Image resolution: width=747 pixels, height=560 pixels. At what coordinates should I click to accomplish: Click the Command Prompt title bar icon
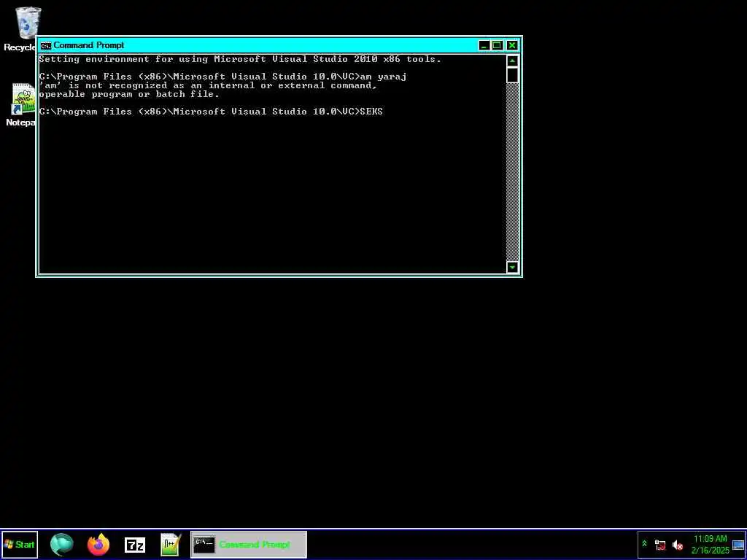46,45
